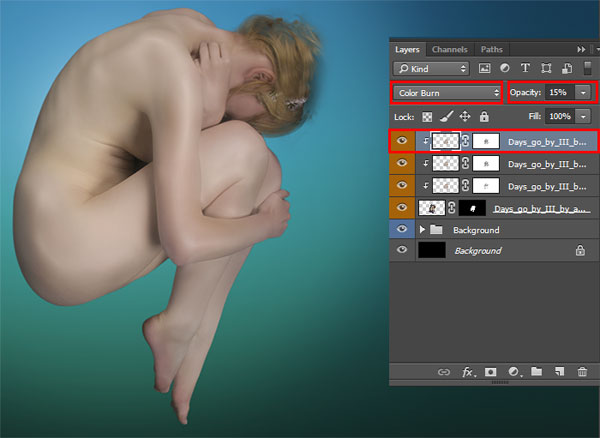Click the lock image pixels brush icon

pos(446,116)
